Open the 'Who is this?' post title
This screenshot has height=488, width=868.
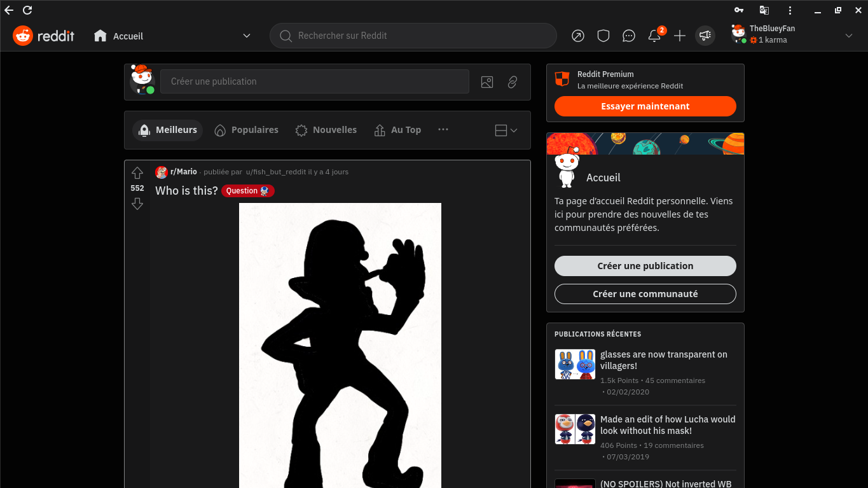click(186, 191)
